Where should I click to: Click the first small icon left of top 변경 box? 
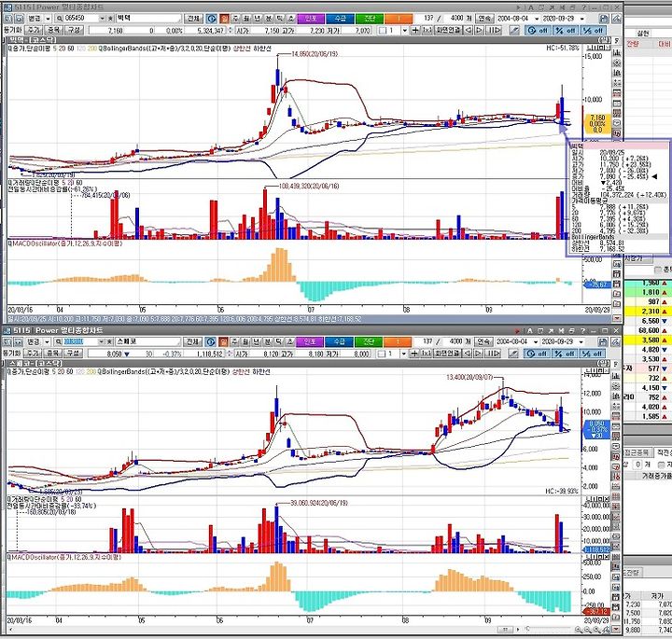tap(8, 19)
